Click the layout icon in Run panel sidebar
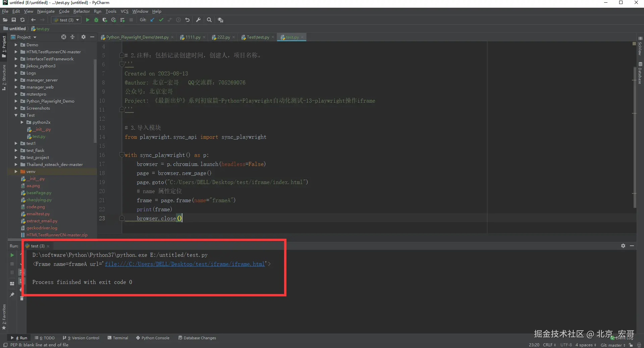The width and height of the screenshot is (644, 348). (12, 283)
